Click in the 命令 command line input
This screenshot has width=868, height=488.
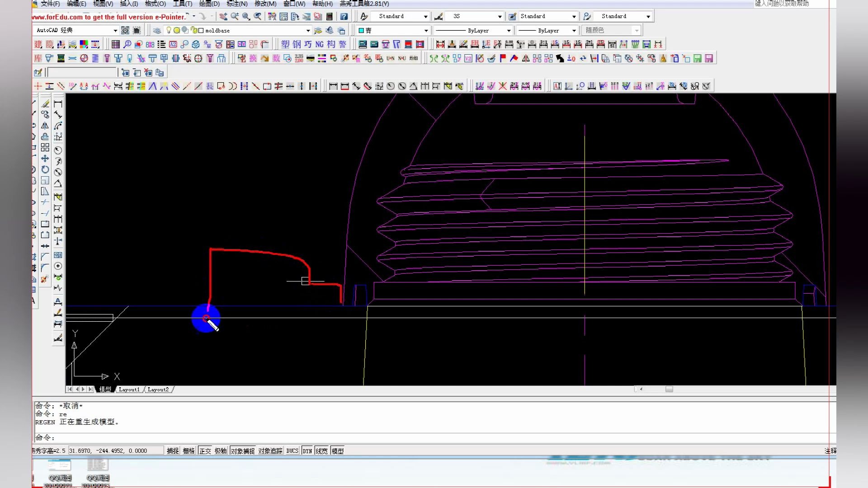tap(316, 437)
